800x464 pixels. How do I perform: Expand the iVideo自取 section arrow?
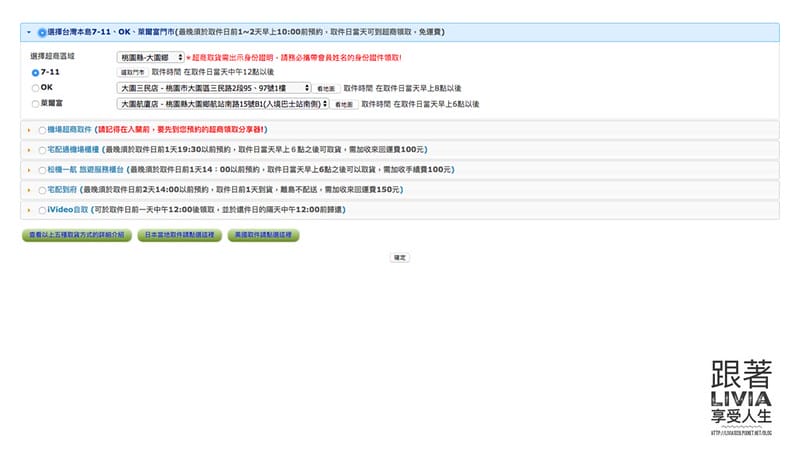point(29,210)
